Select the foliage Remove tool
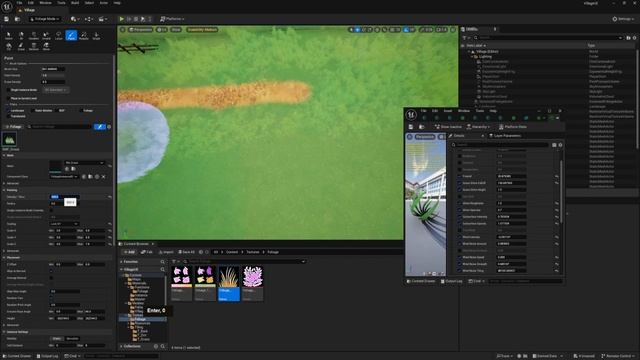The height and width of the screenshot is (360, 640). click(34, 46)
